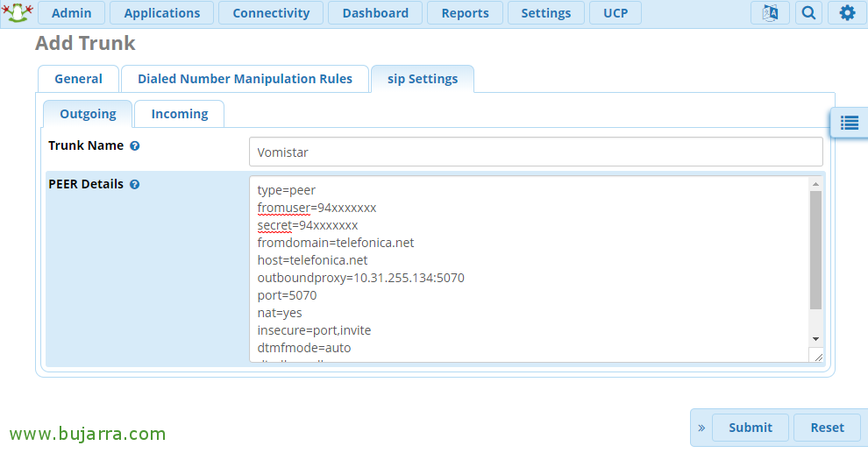Viewport: 868px width, 453px height.
Task: Click the PEER Details scrollbar up arrow
Action: click(815, 184)
